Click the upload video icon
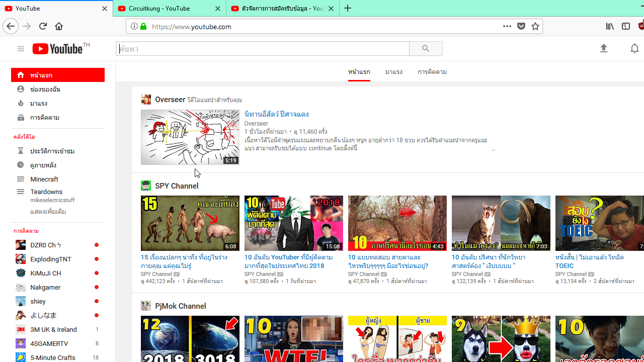This screenshot has width=644, height=362. point(604,48)
